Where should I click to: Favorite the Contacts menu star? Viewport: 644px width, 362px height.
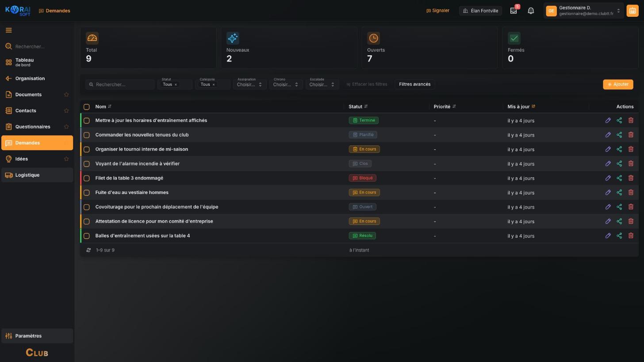coord(66,111)
